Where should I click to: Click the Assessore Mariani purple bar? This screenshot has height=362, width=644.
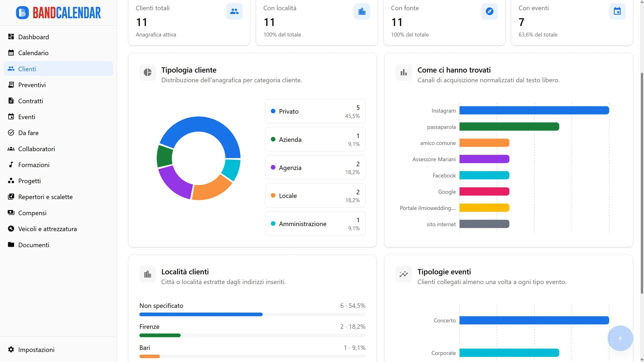click(x=484, y=159)
